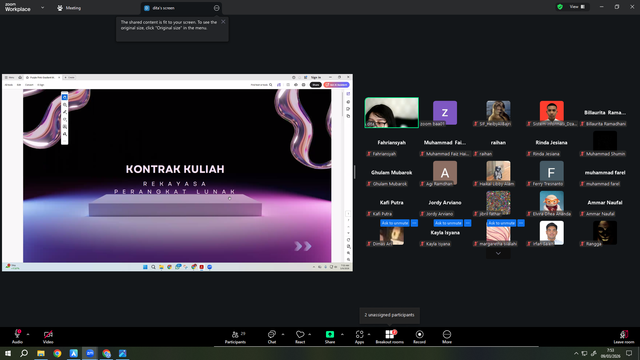Open the View layout menu
Viewport: 640px width, 360px height.
click(x=577, y=7)
